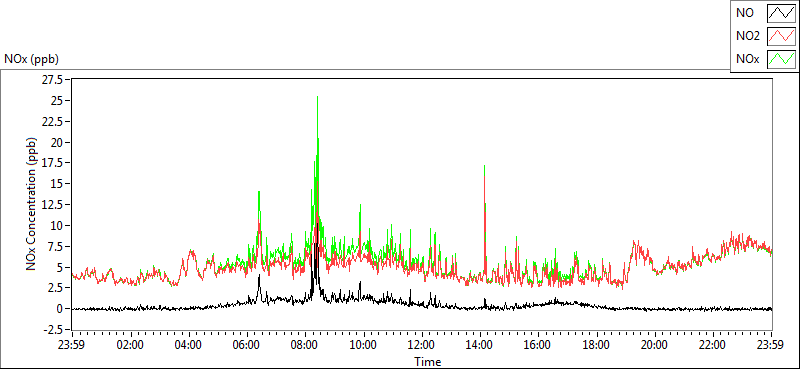The image size is (800, 369).
Task: Click the 23:59 end time on x-axis
Action: click(x=771, y=345)
